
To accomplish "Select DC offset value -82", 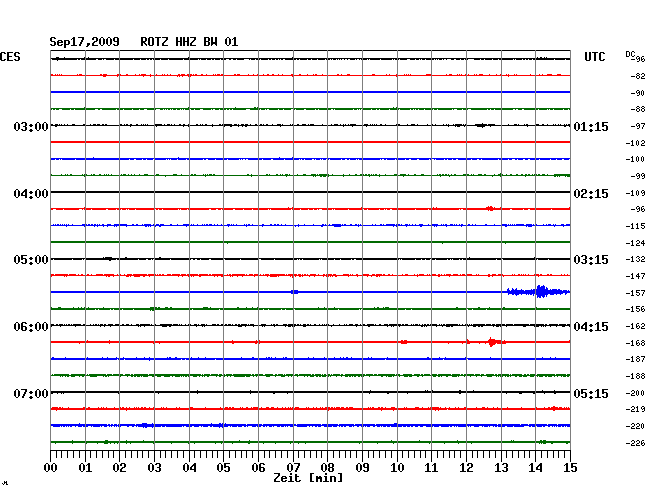I will (x=638, y=76).
